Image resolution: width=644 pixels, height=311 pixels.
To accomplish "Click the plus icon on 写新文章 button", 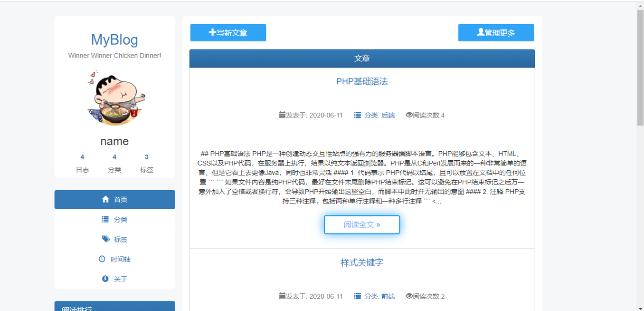I will 213,32.
